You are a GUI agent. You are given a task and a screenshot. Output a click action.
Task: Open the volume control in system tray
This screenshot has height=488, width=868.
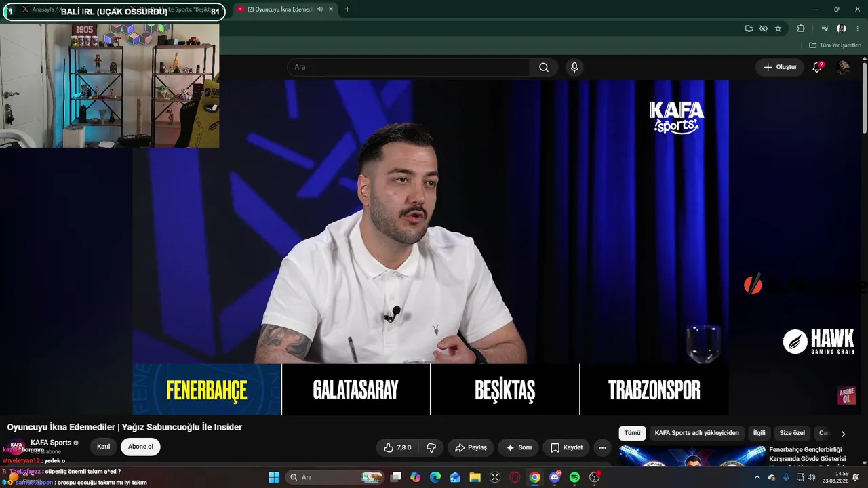click(812, 477)
